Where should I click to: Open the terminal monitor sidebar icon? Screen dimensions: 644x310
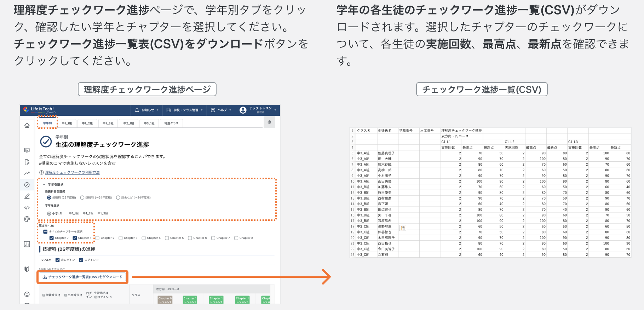point(27,150)
